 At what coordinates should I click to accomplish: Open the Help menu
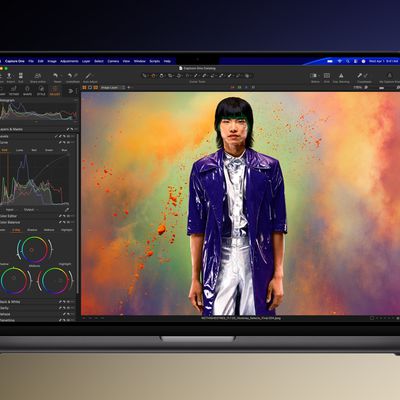coord(167,61)
